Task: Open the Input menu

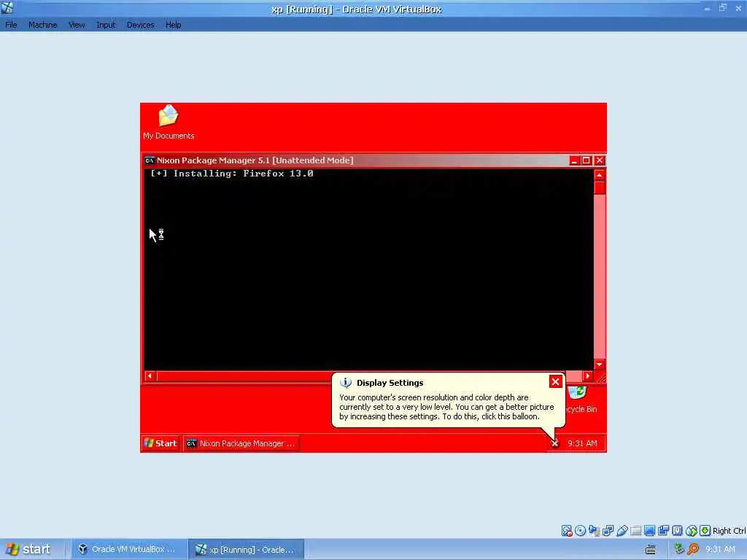Action: (x=106, y=25)
